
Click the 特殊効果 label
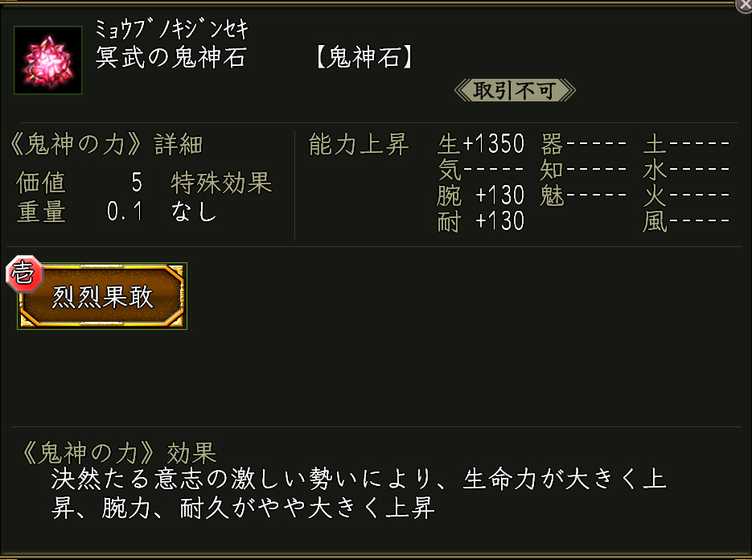coord(221,183)
